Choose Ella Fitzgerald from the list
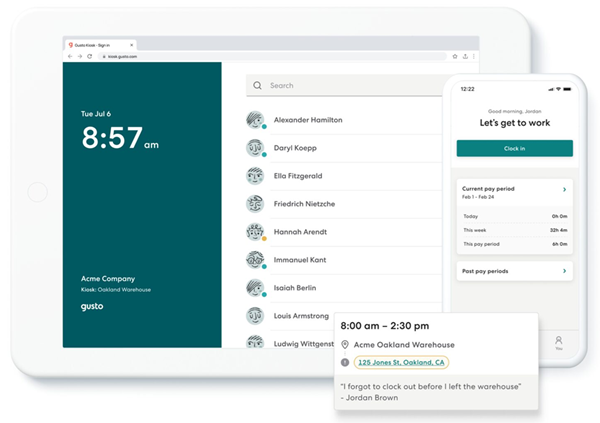The image size is (600, 423). click(298, 176)
